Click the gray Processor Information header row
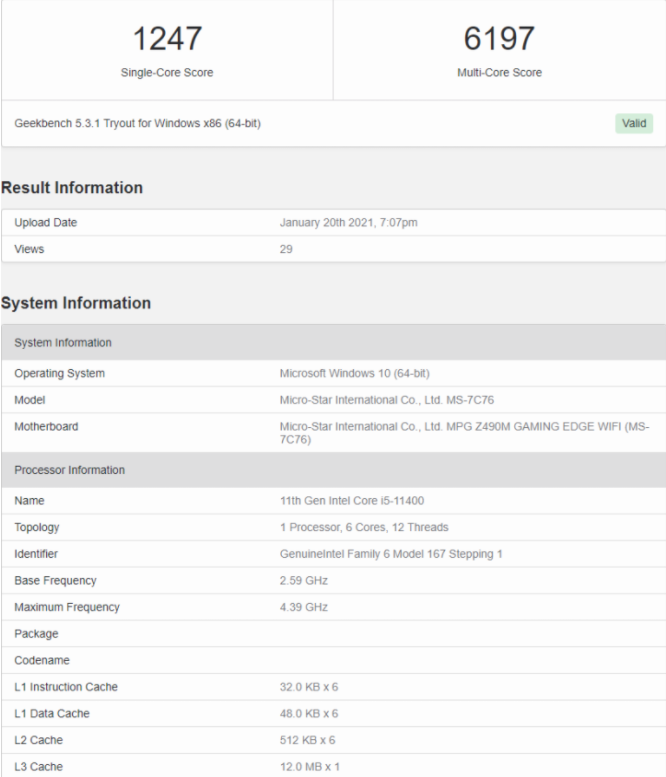Image resolution: width=666 pixels, height=777 pixels. click(333, 470)
